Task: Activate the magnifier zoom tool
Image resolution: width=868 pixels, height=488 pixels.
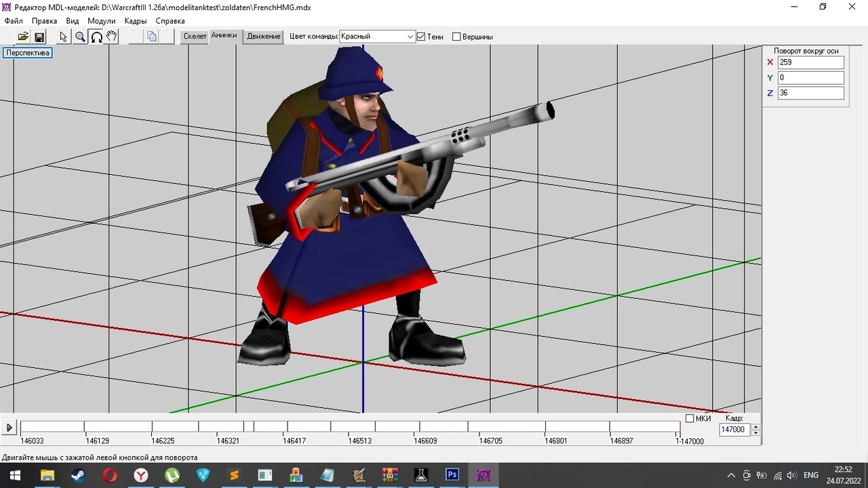Action: click(80, 37)
